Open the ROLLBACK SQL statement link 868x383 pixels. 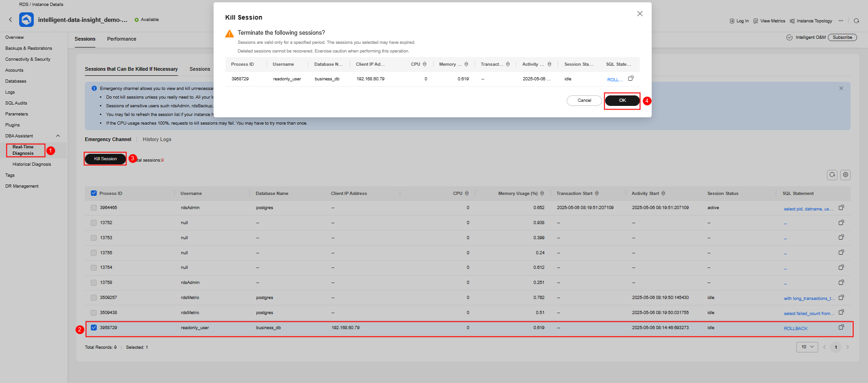795,328
